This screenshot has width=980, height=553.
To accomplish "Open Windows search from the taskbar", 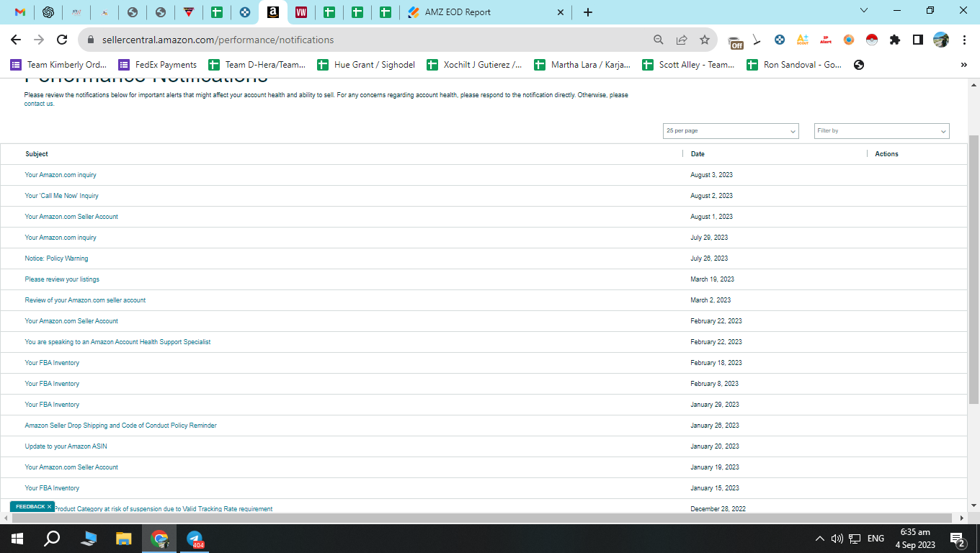I will [x=52, y=539].
